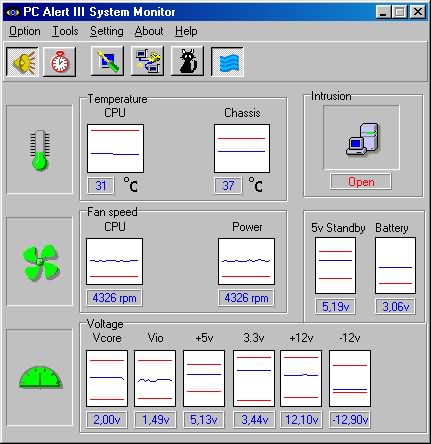Click the eye icon in title bar

click(x=13, y=12)
